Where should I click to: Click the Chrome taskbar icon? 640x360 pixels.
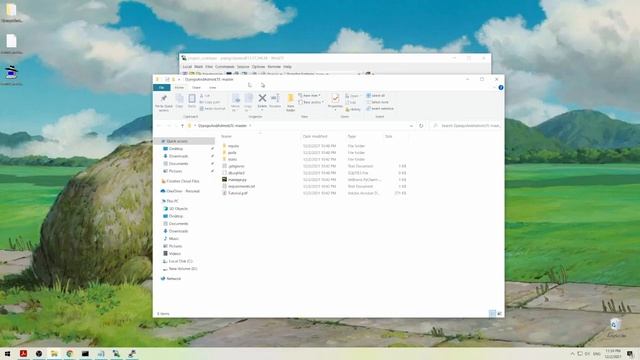click(70, 353)
